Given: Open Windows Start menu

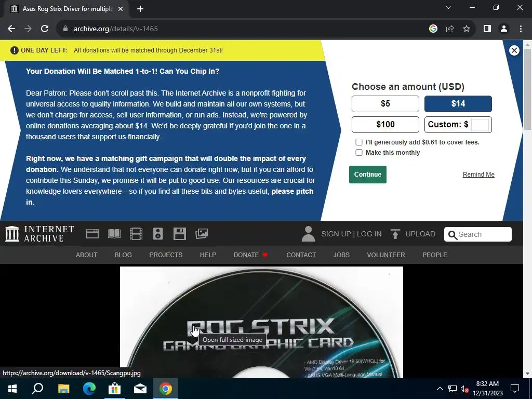Looking at the screenshot, I should 12,389.
